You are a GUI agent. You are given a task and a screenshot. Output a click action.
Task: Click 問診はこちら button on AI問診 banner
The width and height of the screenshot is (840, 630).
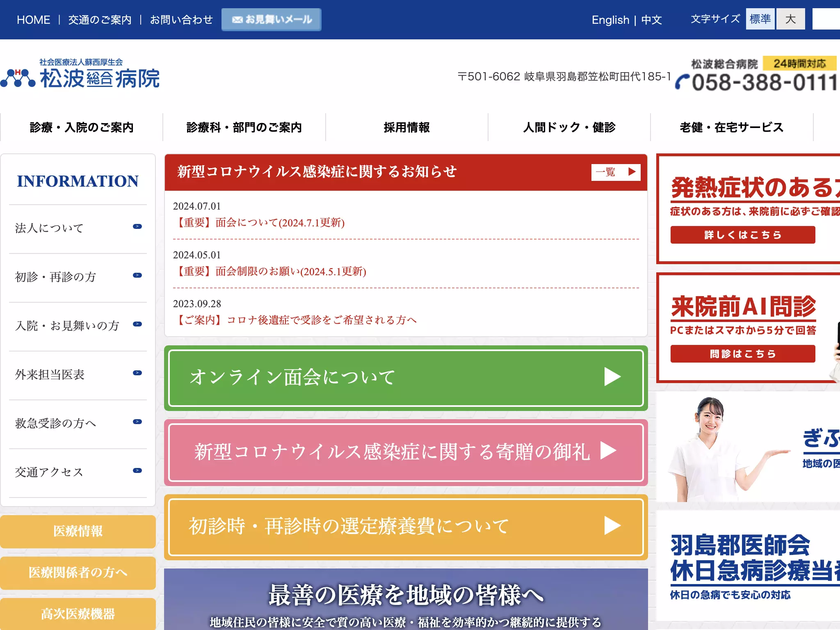pyautogui.click(x=743, y=354)
